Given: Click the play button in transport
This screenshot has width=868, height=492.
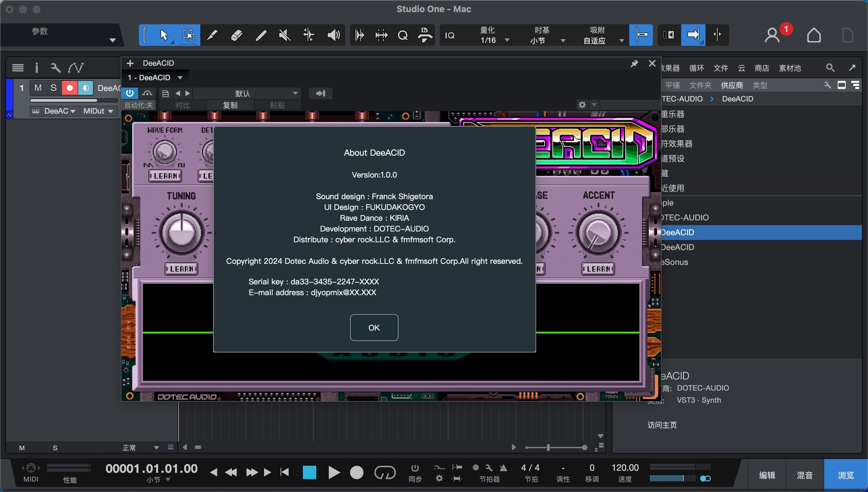Looking at the screenshot, I should point(334,473).
